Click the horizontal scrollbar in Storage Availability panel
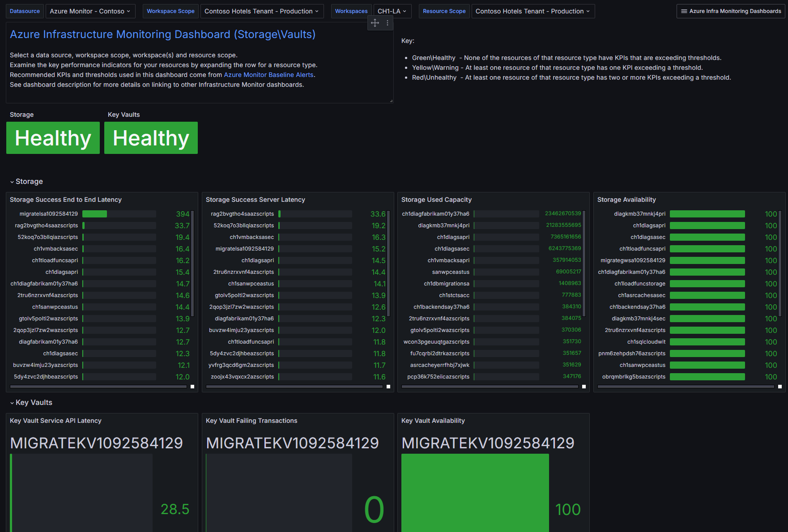 pyautogui.click(x=686, y=387)
